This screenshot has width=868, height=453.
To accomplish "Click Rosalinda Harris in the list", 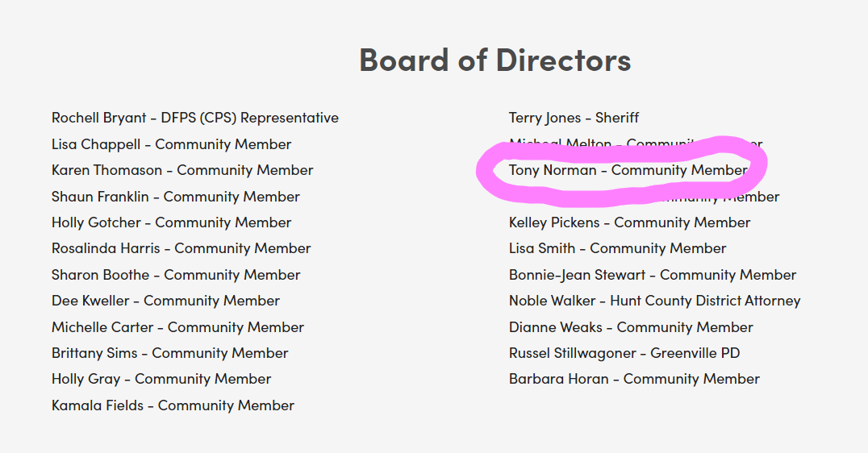I will pos(181,248).
